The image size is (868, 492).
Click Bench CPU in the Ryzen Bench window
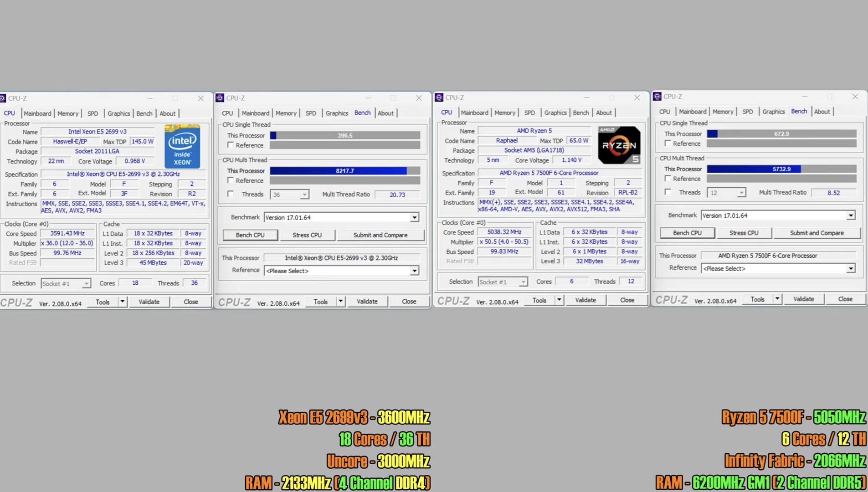pos(687,233)
